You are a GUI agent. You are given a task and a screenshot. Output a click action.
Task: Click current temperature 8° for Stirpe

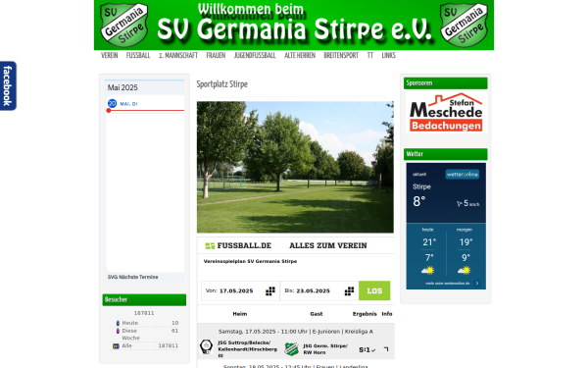[419, 201]
